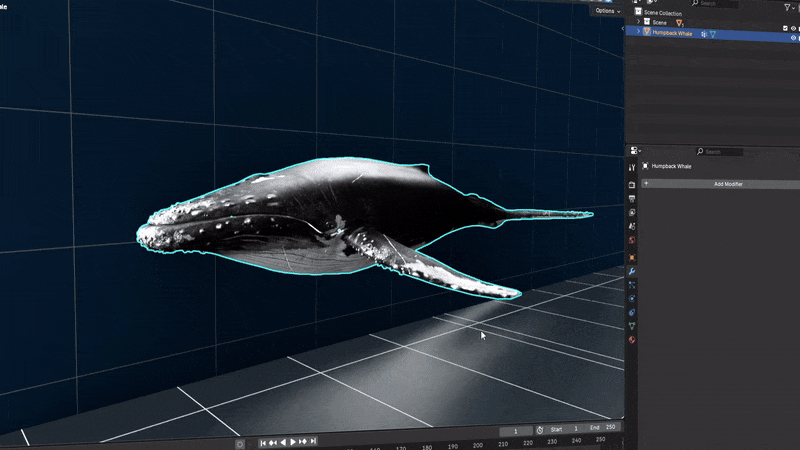Click the Scene Collection icon in outliner
Viewport: 800px width, 450px height.
coord(638,12)
